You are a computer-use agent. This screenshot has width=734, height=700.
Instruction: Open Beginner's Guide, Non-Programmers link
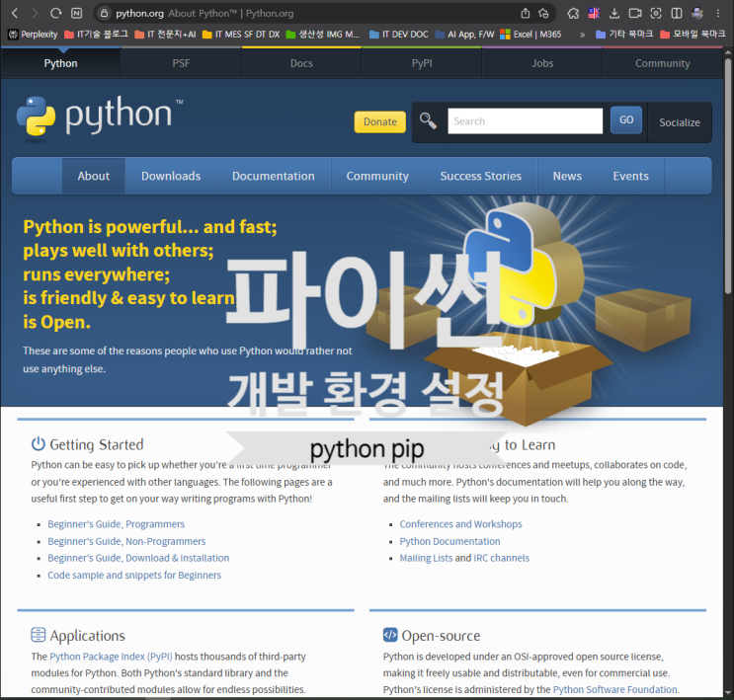pos(126,541)
